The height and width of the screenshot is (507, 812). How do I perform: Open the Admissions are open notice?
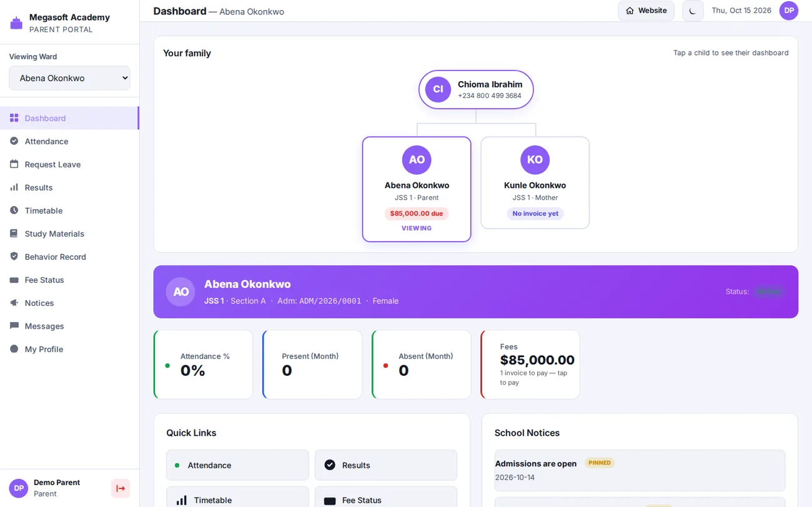[640, 470]
